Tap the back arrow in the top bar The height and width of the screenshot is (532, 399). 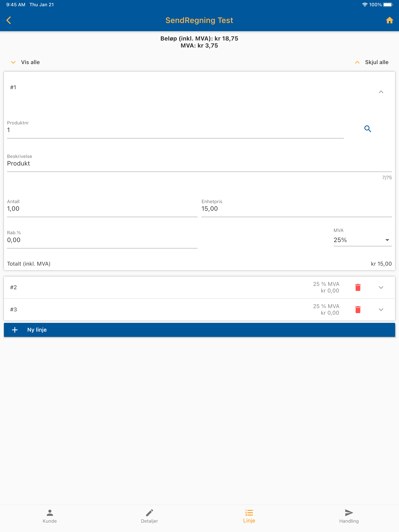pos(9,20)
